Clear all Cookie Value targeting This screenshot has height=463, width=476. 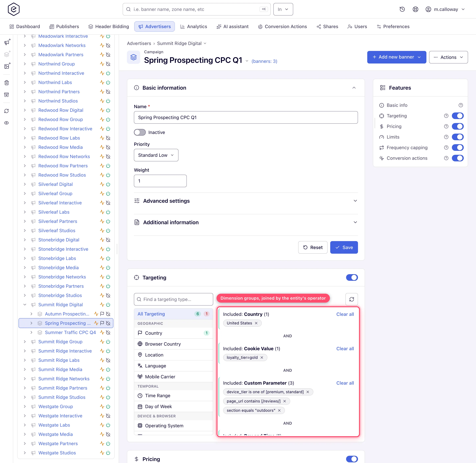coord(345,349)
